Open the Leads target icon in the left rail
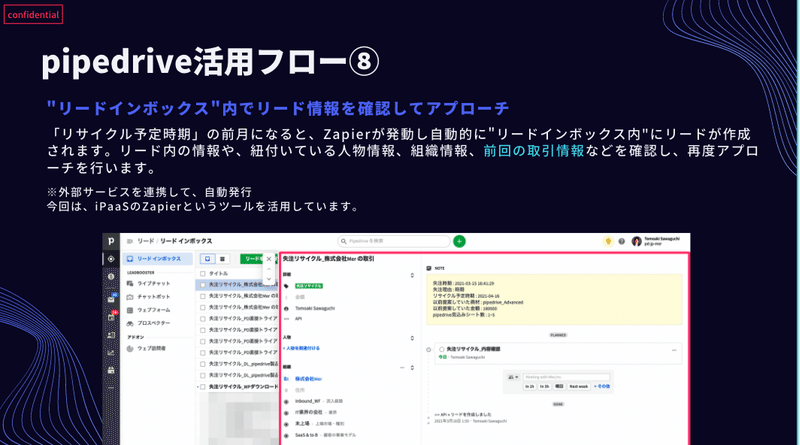This screenshot has height=445, width=800. click(x=111, y=259)
